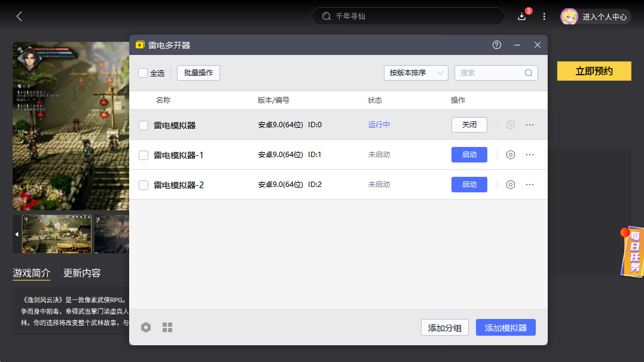This screenshot has width=644, height=362.
Task: Open the downloads icon with badge 3
Action: tap(522, 16)
